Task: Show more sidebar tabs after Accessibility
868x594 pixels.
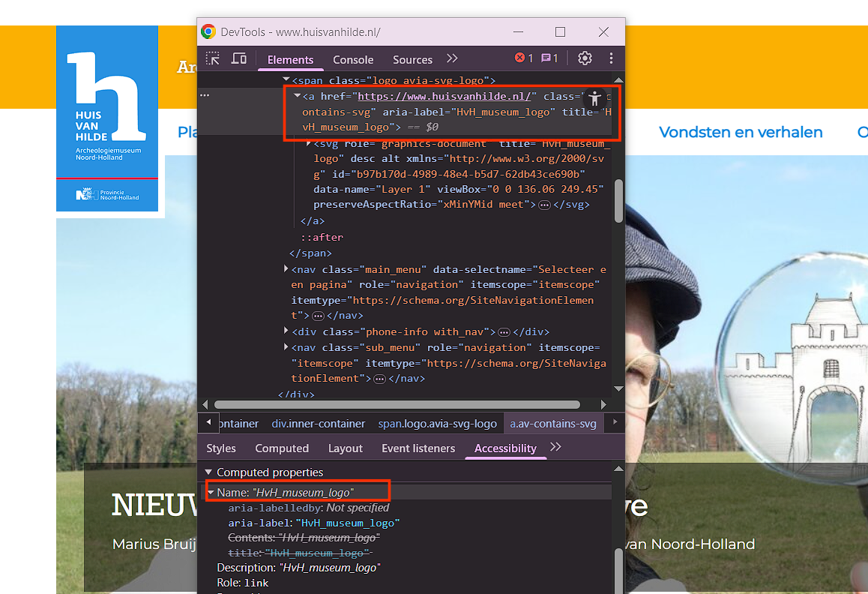Action: point(555,447)
